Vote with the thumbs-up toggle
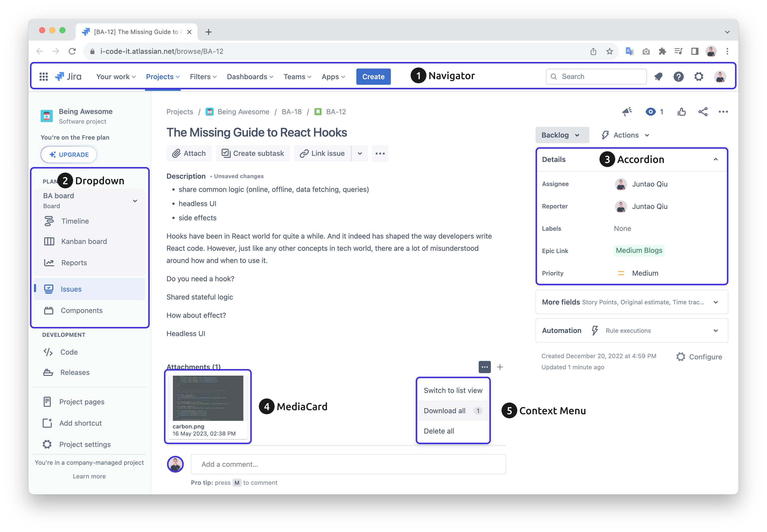This screenshot has width=767, height=532. click(681, 112)
